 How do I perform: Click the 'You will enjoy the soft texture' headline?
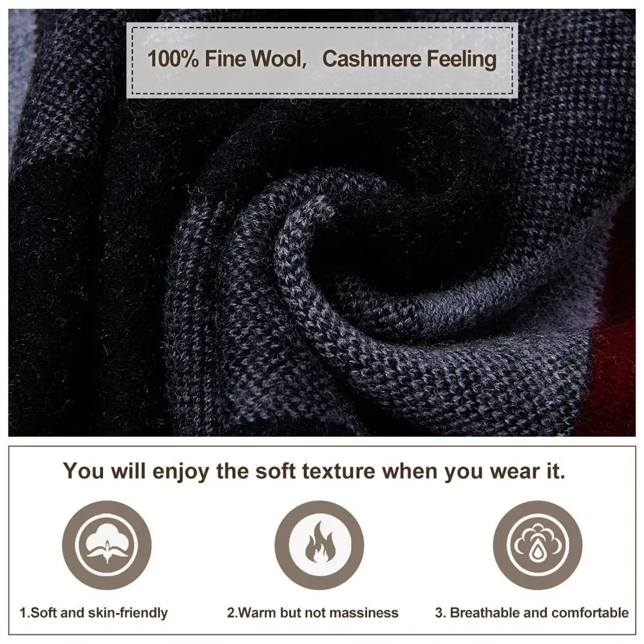click(314, 471)
